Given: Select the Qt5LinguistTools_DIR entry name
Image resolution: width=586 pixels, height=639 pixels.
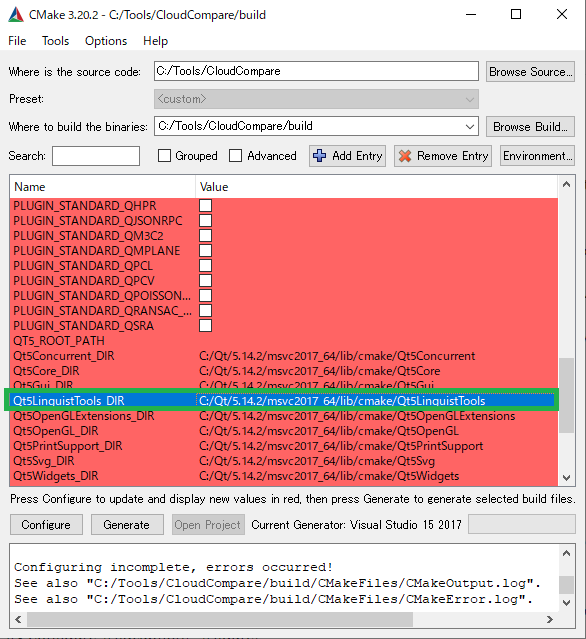Looking at the screenshot, I should (68, 401).
